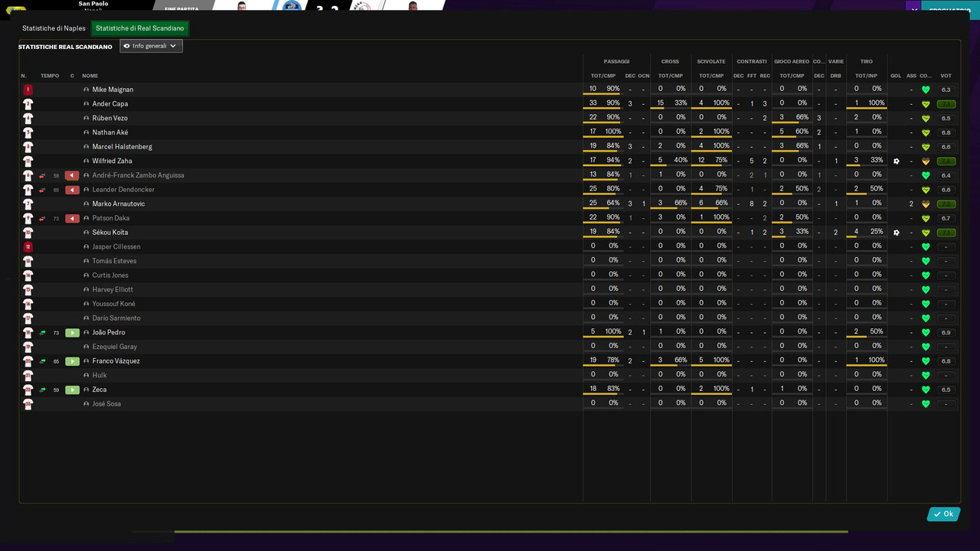
Task: Open Youssouf Koné's player profile link
Action: 114,304
